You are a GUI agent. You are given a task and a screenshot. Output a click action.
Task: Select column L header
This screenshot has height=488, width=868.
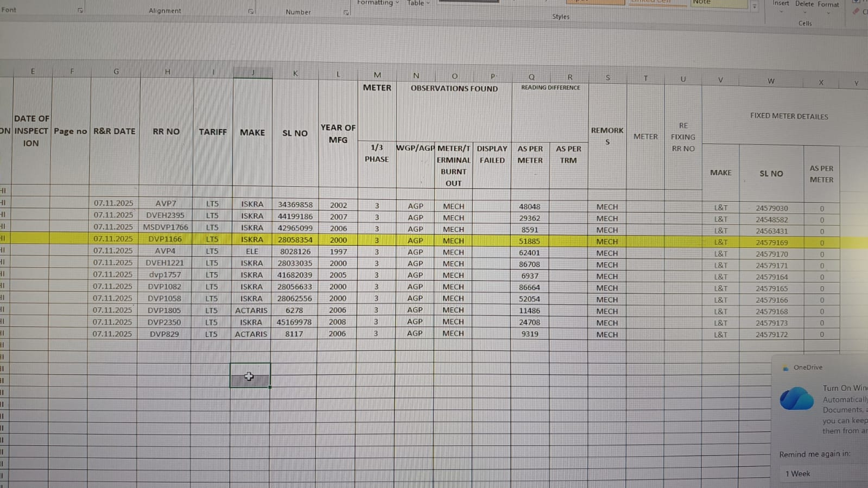(x=338, y=74)
